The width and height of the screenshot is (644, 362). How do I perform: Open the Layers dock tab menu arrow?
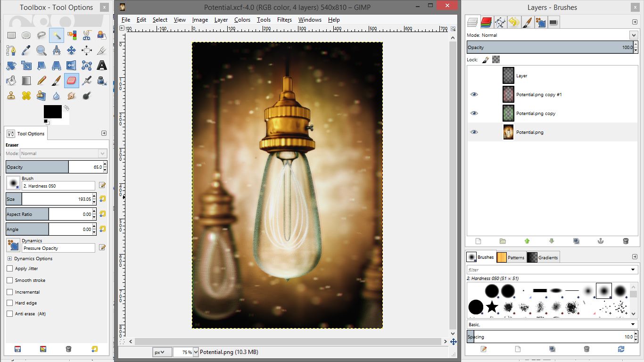tap(635, 22)
